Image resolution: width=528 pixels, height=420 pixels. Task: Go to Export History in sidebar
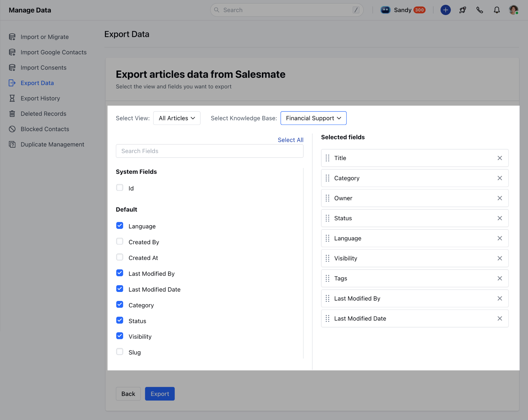pos(40,98)
